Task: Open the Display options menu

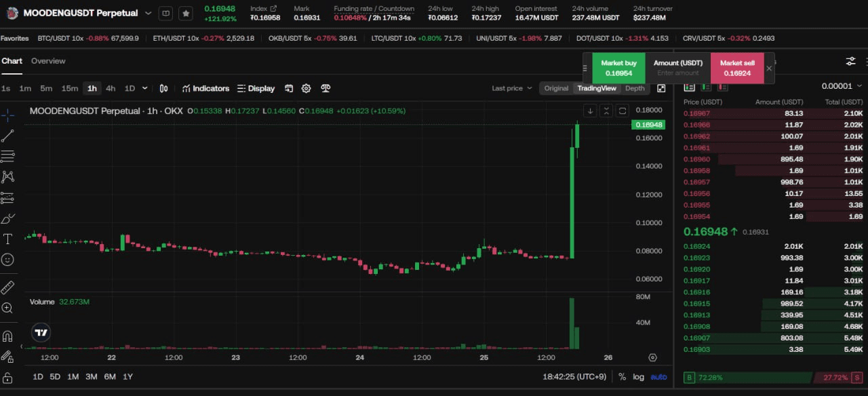Action: [256, 88]
